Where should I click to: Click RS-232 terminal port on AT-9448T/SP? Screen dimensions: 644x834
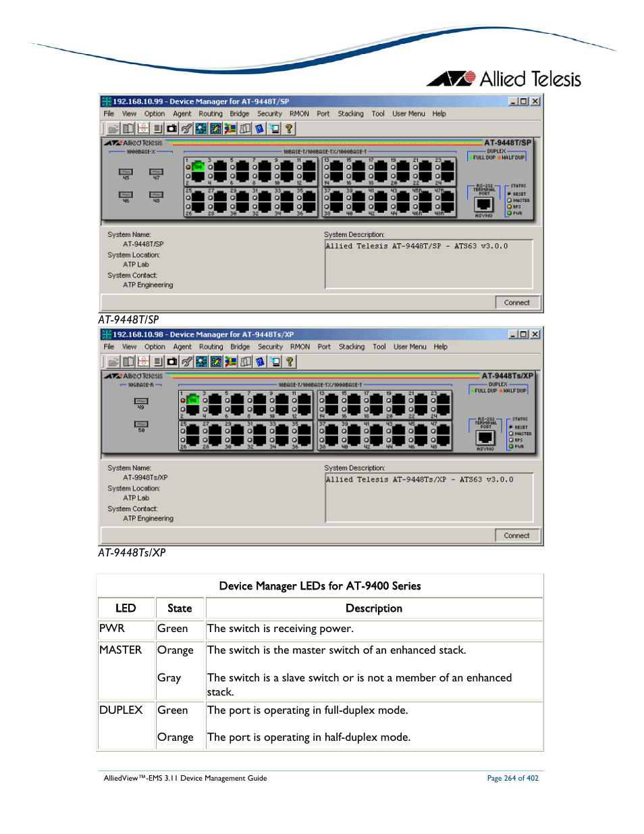[484, 205]
